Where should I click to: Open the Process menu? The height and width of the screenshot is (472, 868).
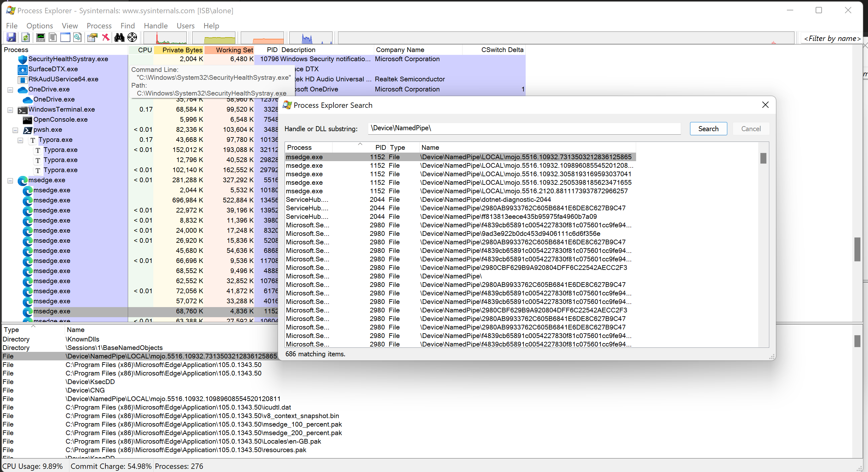tap(99, 26)
